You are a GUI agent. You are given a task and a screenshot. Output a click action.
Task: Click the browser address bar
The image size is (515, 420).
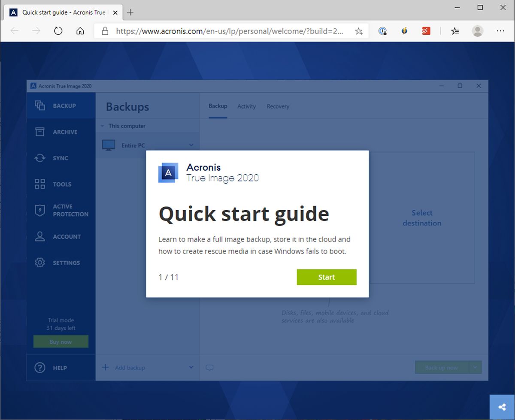click(232, 30)
